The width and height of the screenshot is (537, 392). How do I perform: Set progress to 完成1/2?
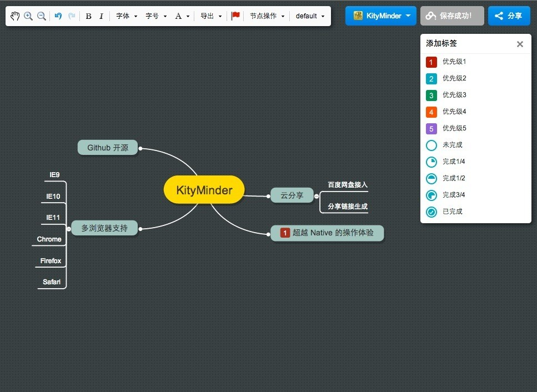(431, 179)
